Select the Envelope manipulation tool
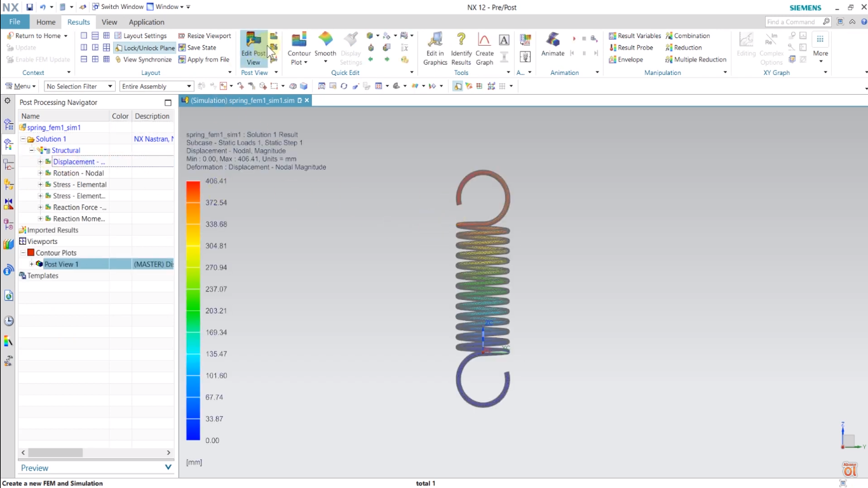868x488 pixels. 631,59
